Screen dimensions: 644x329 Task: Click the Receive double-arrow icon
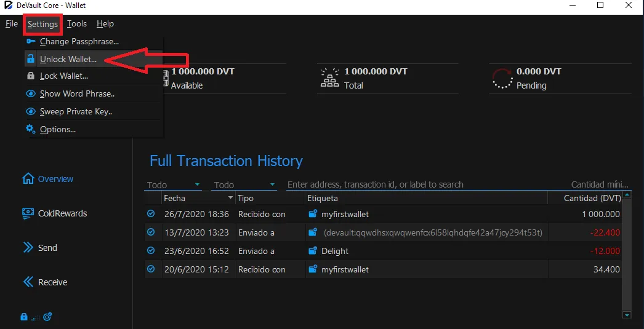coord(28,282)
